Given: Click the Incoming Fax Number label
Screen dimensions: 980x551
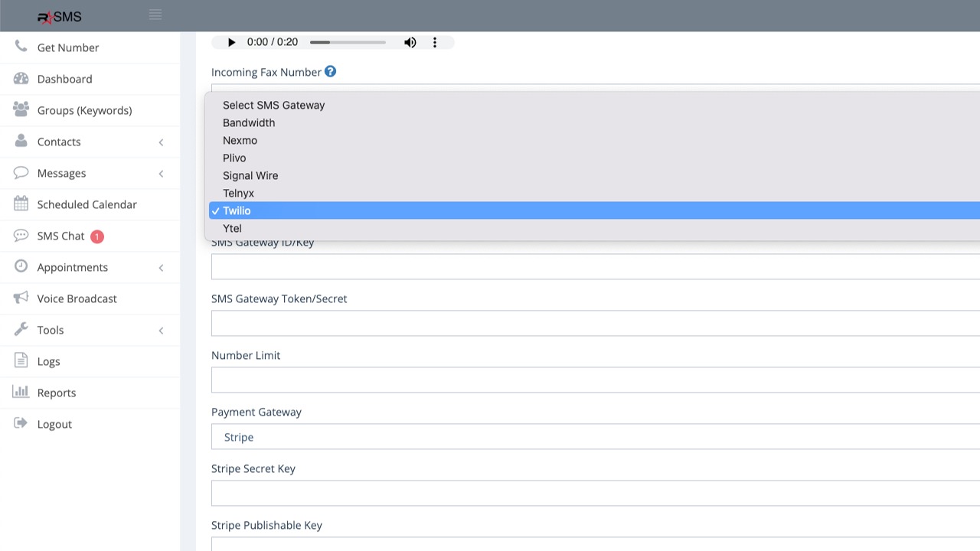Looking at the screenshot, I should (266, 72).
